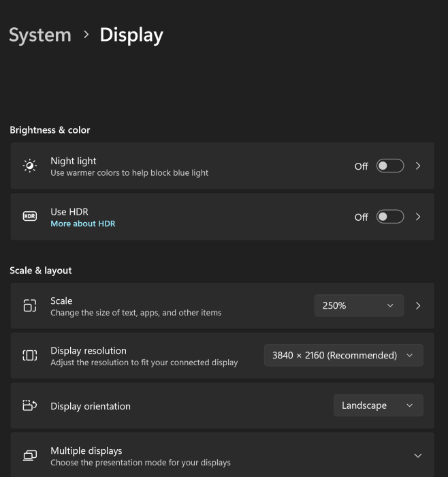Click the Night light row label

click(74, 161)
